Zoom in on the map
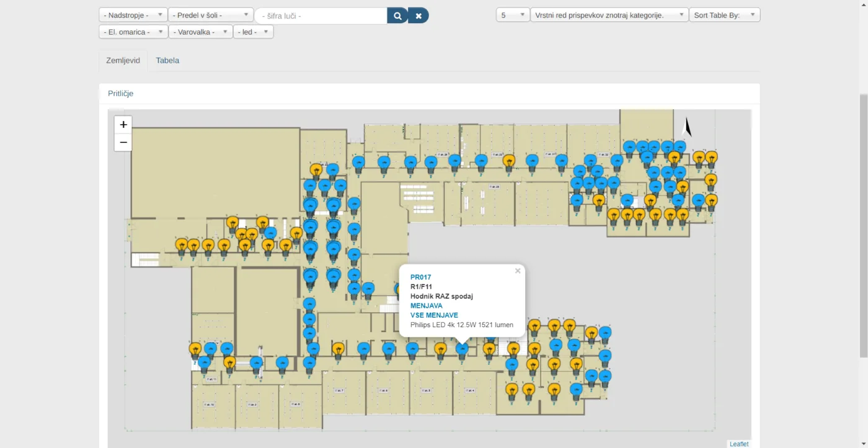Viewport: 868px width, 448px height. point(123,125)
